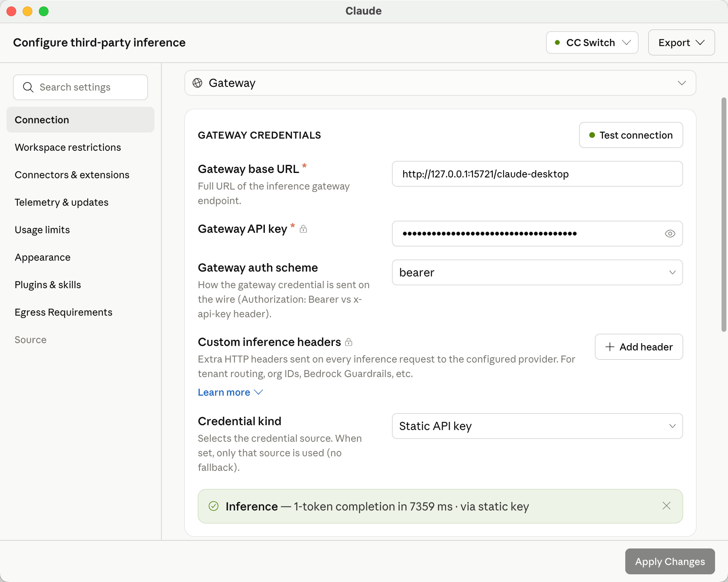This screenshot has height=582, width=728.
Task: Open the Gateway auth scheme bearer dropdown
Action: coord(538,272)
